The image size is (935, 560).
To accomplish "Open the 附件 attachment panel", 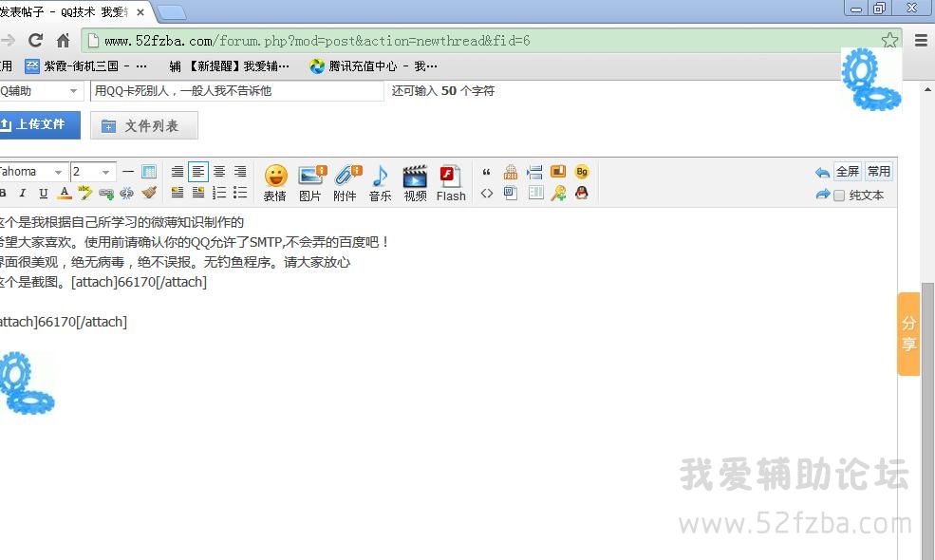I will tap(346, 183).
